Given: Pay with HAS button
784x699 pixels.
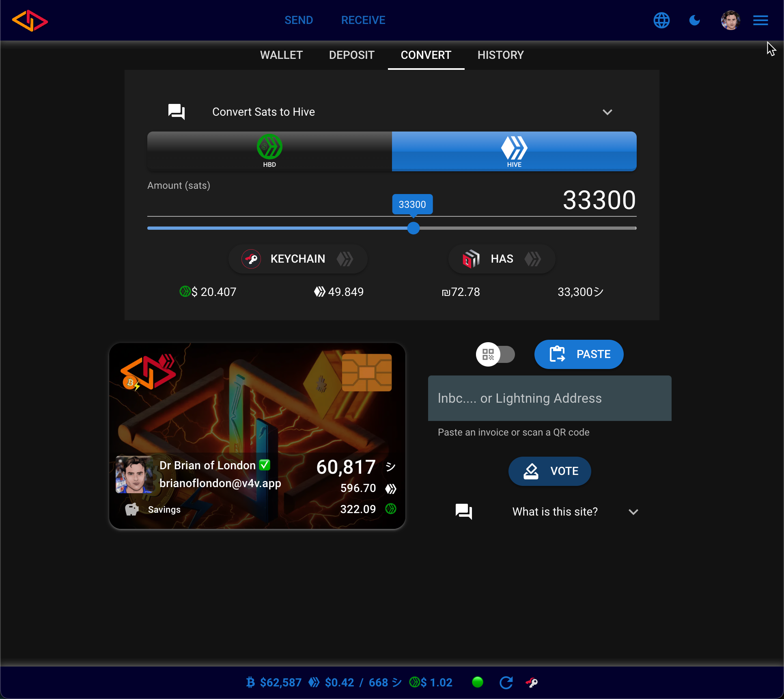Looking at the screenshot, I should click(502, 259).
